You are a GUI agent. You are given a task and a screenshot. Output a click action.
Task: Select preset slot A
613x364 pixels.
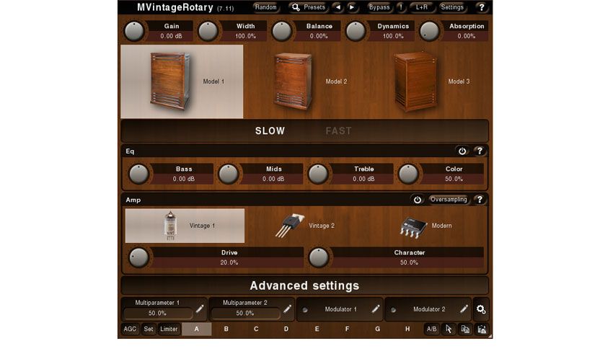[x=197, y=329]
